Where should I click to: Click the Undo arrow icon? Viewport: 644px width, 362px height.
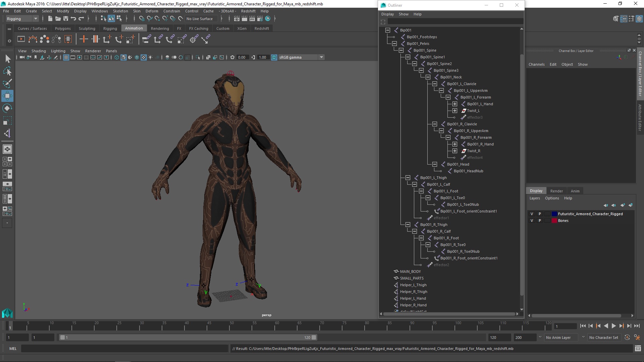[73, 19]
